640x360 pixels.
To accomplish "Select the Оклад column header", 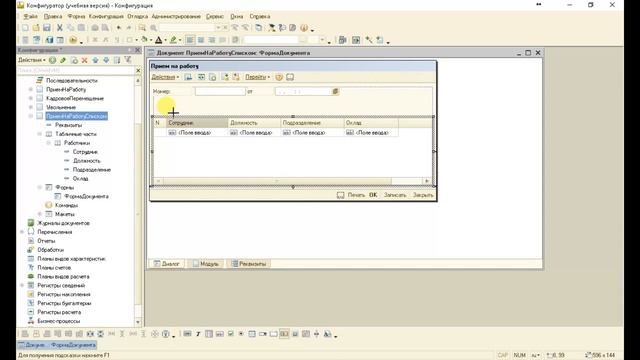I will pos(371,123).
